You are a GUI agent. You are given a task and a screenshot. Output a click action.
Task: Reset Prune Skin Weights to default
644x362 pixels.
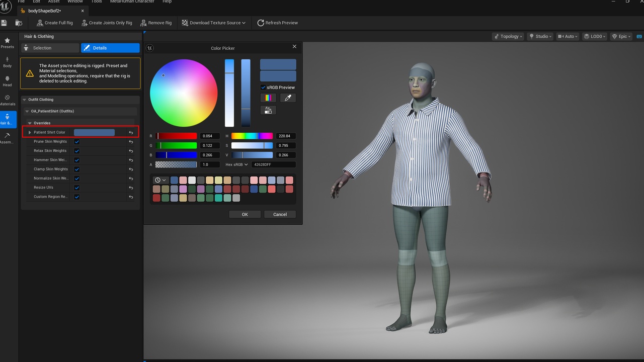click(x=131, y=142)
